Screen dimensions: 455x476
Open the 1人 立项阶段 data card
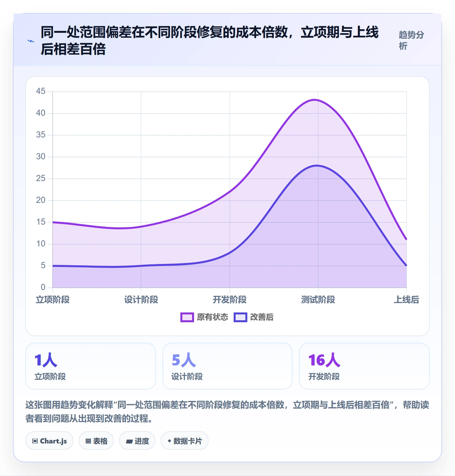(x=91, y=366)
